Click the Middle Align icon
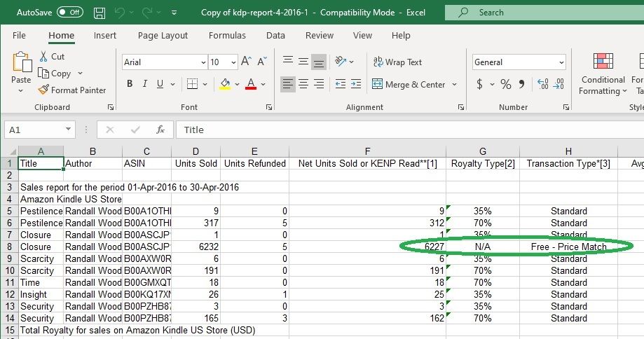 pyautogui.click(x=303, y=61)
